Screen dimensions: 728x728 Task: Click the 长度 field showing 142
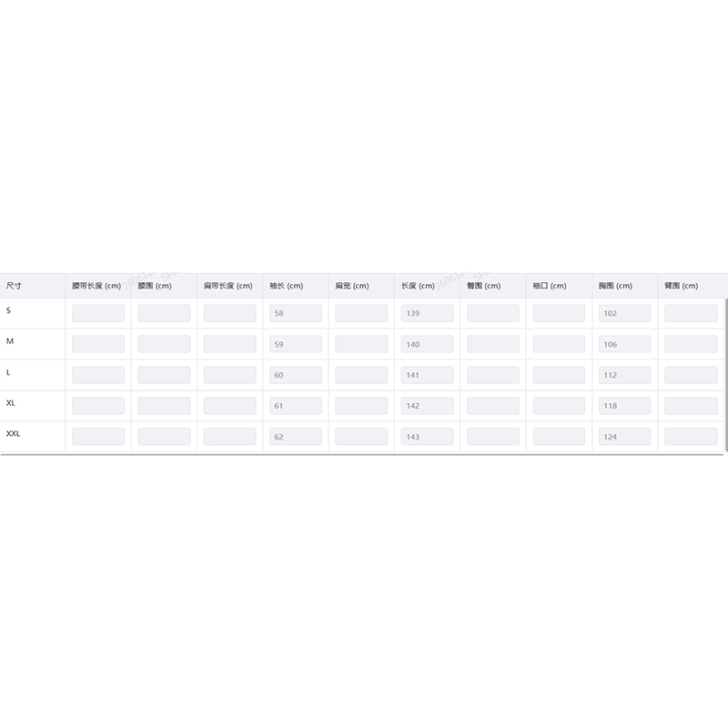[x=427, y=406]
